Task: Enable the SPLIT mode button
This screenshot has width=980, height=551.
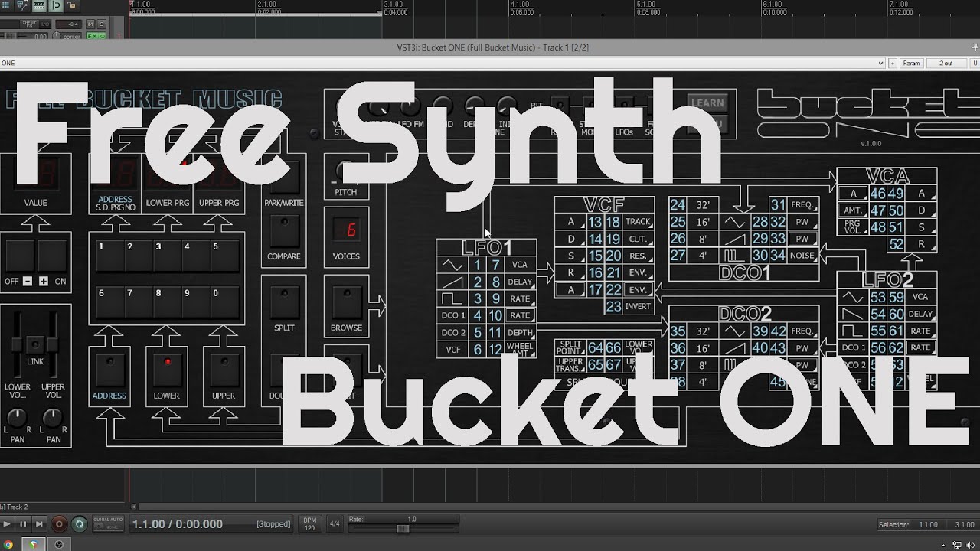Action: tap(284, 302)
